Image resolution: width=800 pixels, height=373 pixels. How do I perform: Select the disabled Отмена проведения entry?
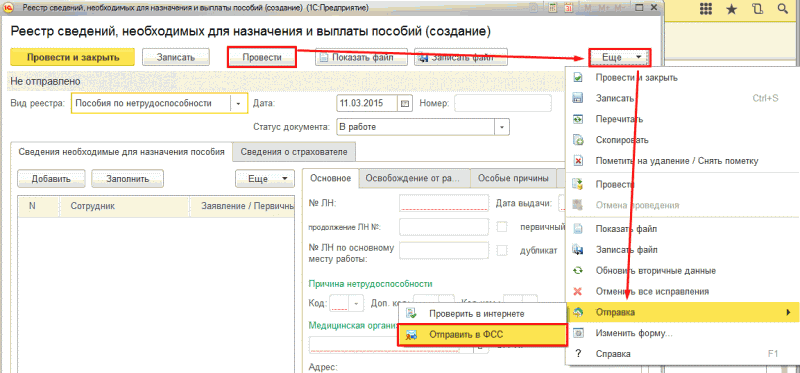pos(683,205)
